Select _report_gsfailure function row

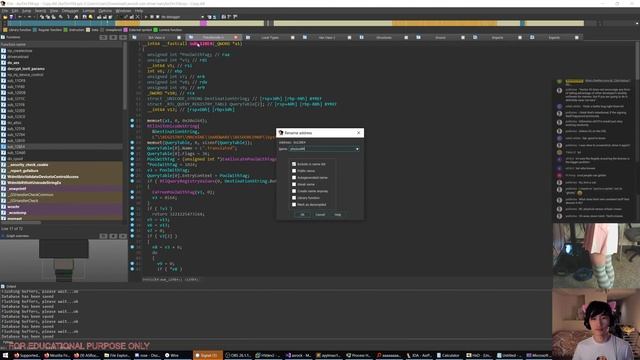click(x=61, y=171)
